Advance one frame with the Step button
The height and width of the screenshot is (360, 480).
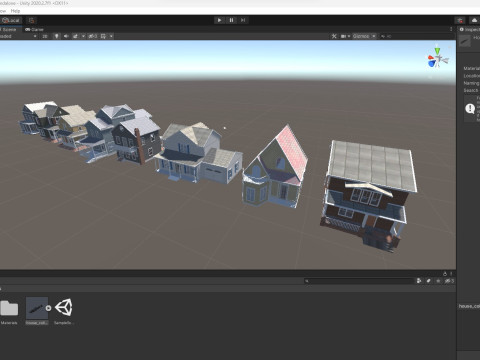pos(243,20)
